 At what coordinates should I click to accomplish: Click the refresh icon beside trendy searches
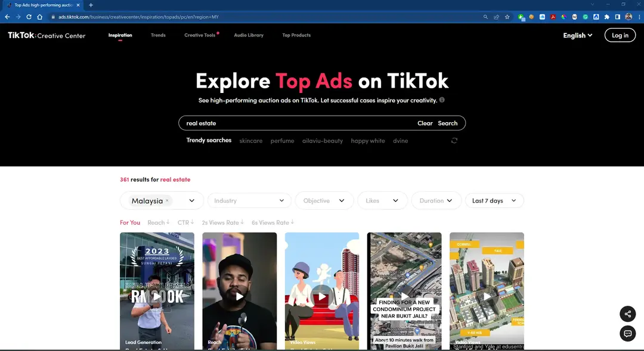point(454,140)
